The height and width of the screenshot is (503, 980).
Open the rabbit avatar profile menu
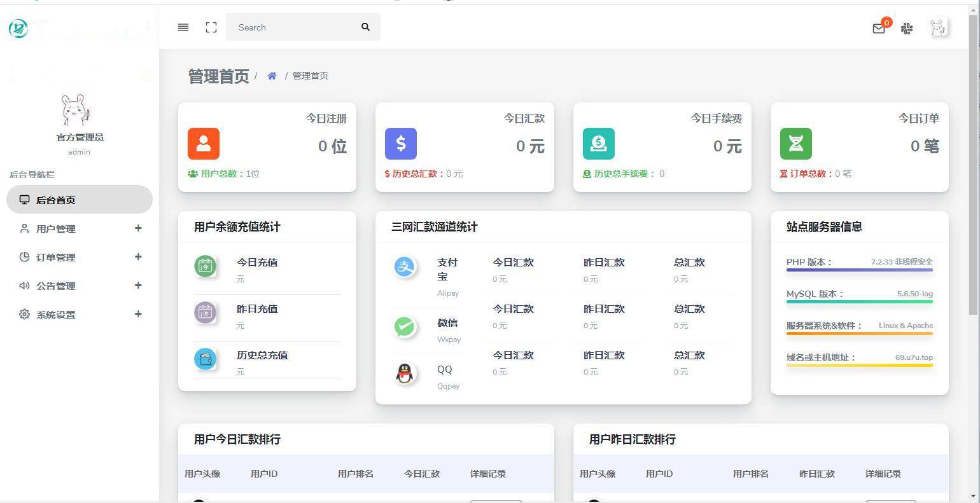[938, 27]
